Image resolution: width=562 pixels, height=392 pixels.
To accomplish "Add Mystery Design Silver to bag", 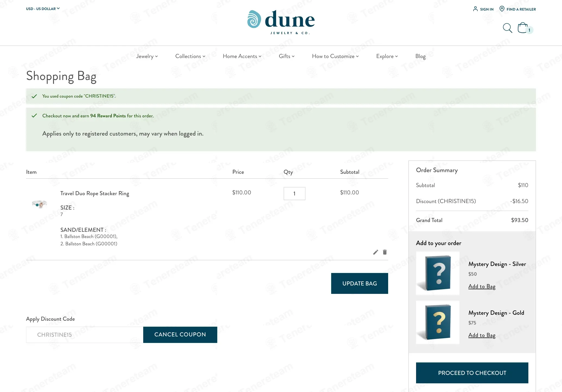I will [482, 286].
